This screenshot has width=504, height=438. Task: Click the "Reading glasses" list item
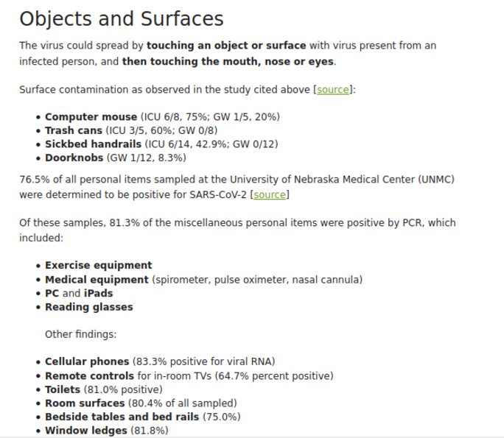click(88, 307)
